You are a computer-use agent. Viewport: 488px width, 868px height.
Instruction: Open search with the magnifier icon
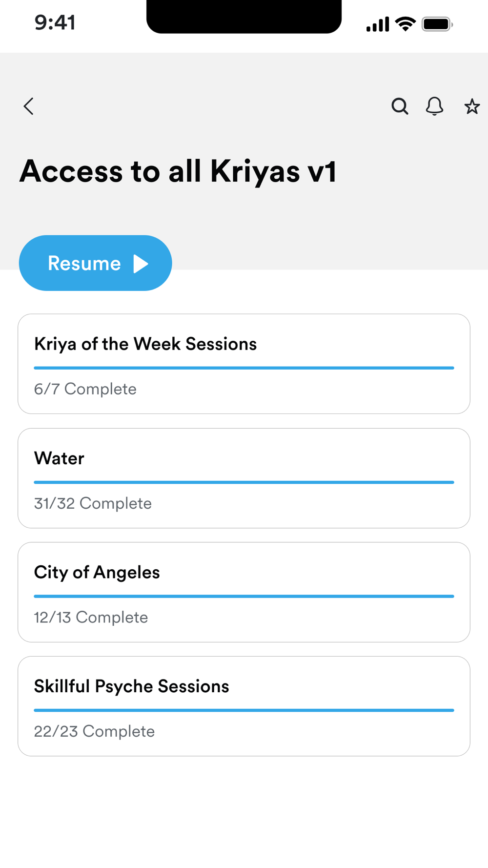click(400, 106)
